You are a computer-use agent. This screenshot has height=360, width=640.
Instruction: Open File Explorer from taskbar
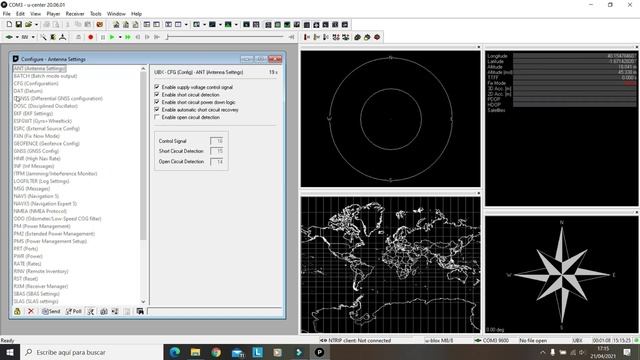(x=196, y=352)
